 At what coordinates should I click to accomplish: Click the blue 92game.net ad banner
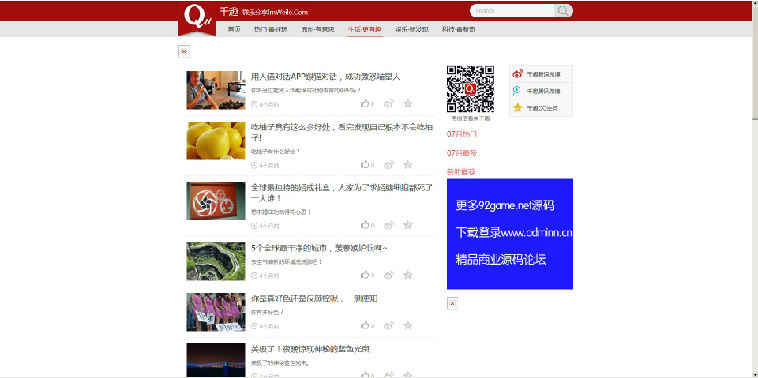tap(510, 234)
